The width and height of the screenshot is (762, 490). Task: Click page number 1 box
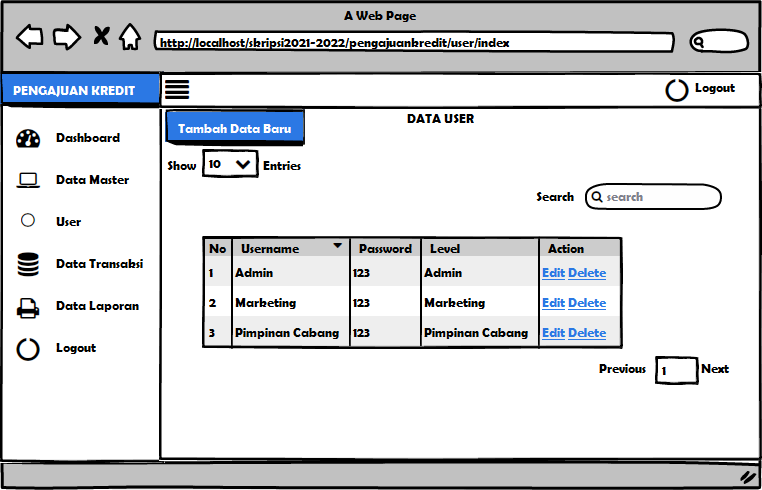pos(676,370)
